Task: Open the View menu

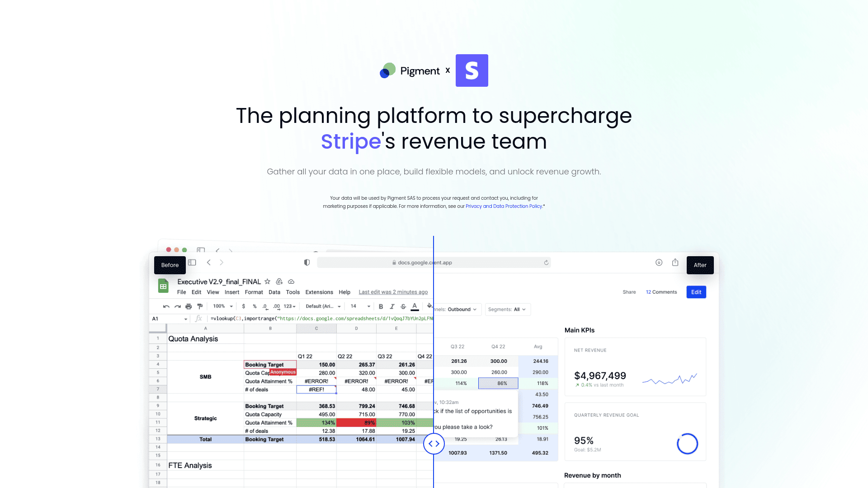Action: (x=213, y=292)
